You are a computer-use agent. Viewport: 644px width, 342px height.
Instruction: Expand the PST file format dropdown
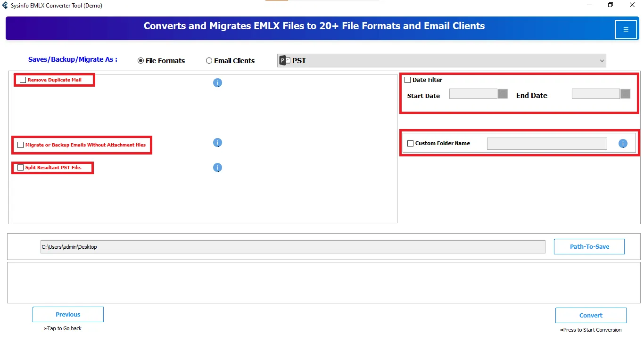click(x=442, y=60)
